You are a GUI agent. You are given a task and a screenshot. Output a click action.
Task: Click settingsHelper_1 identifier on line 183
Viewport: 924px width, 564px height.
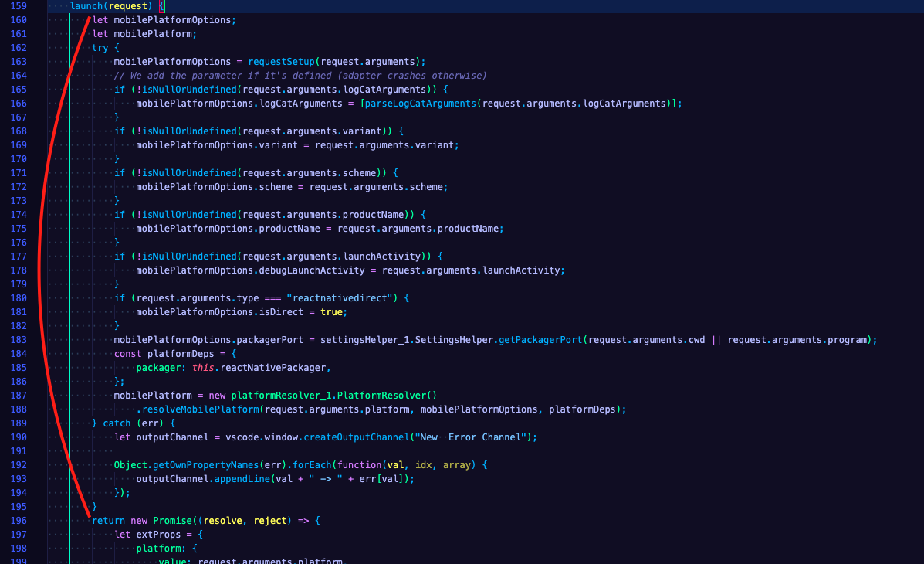pyautogui.click(x=365, y=340)
